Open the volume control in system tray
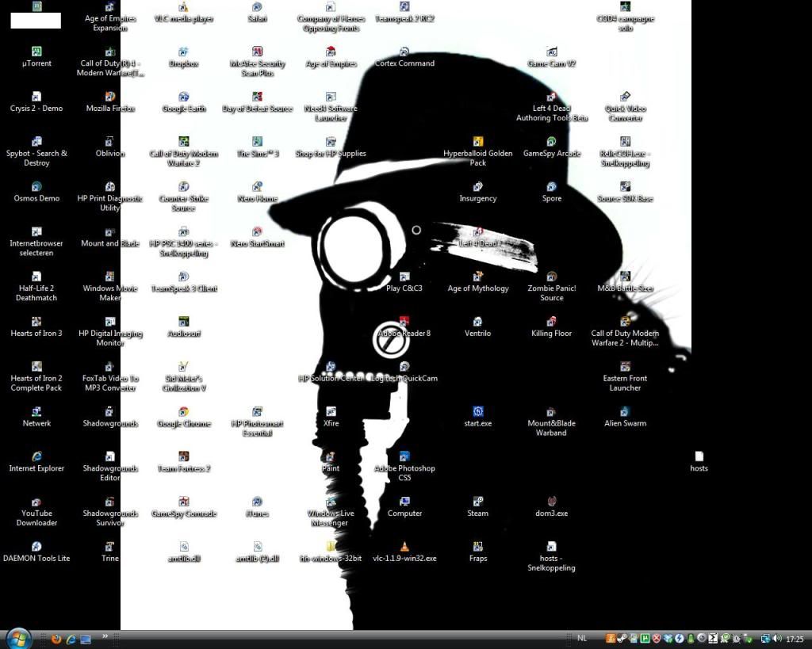 (x=777, y=639)
